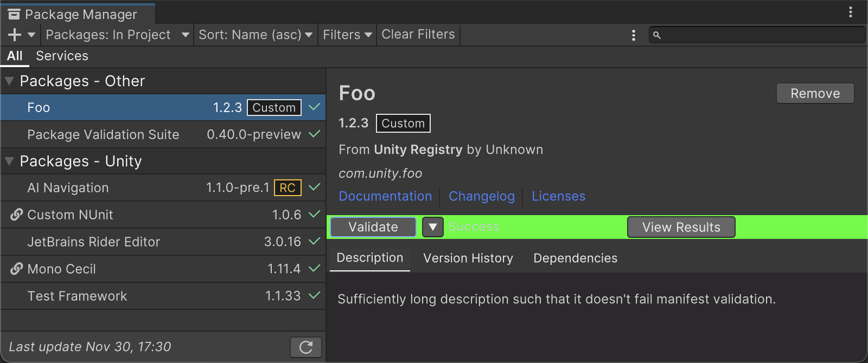868x363 pixels.
Task: Open the Sort: Name (asc) dropdown
Action: 255,35
